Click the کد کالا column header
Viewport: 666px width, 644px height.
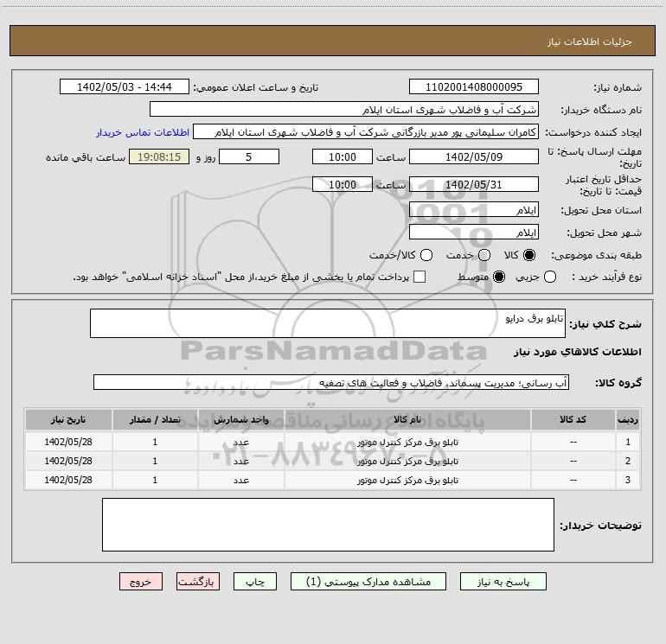click(573, 419)
